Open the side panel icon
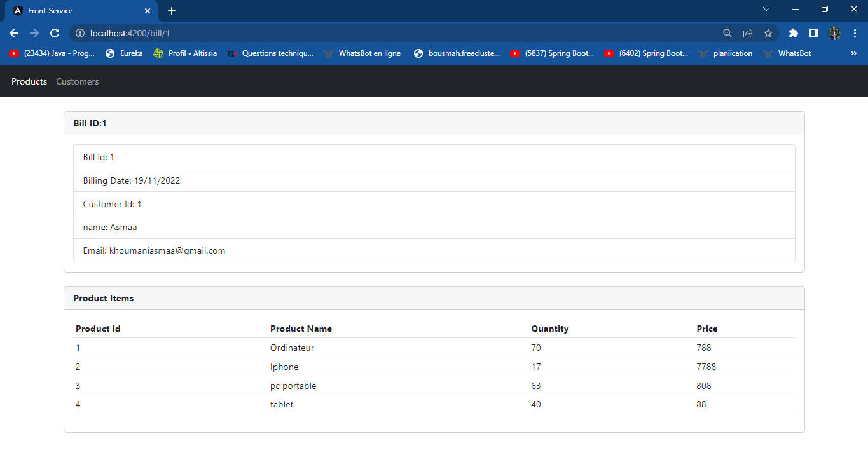The width and height of the screenshot is (868, 462). click(x=813, y=32)
